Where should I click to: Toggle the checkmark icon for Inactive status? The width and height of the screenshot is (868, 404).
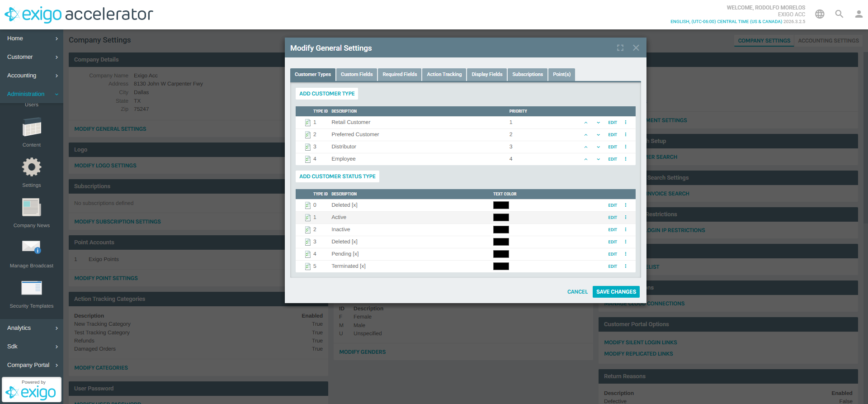308,230
